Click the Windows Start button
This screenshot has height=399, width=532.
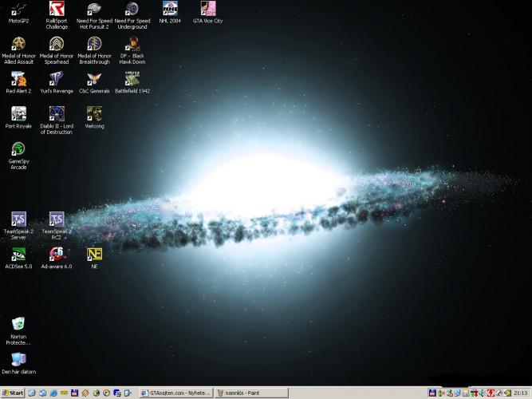point(13,393)
